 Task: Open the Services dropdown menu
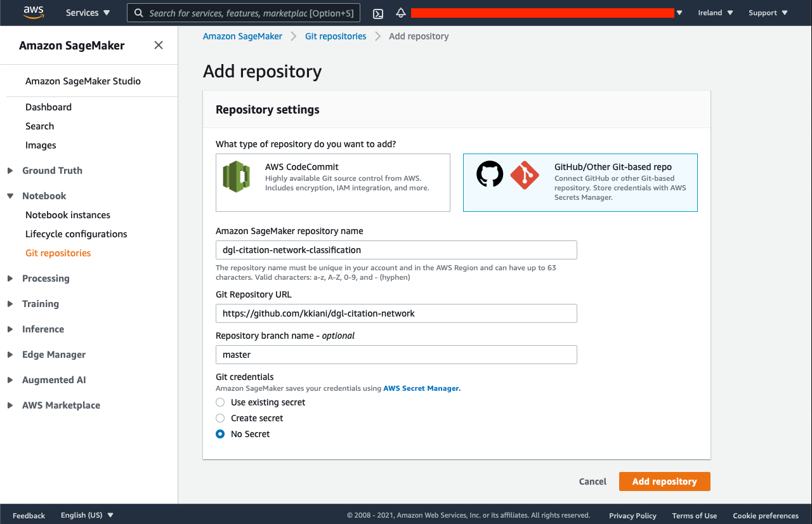click(x=88, y=13)
